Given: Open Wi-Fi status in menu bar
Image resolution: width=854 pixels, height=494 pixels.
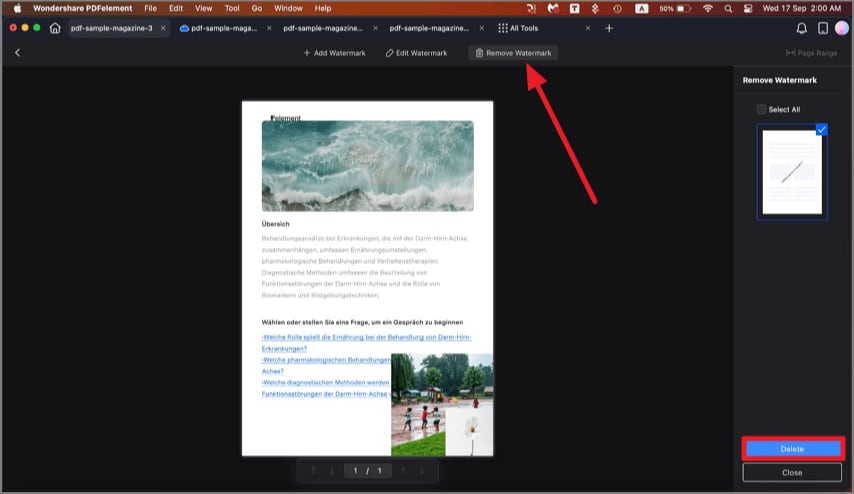Looking at the screenshot, I should pyautogui.click(x=707, y=9).
